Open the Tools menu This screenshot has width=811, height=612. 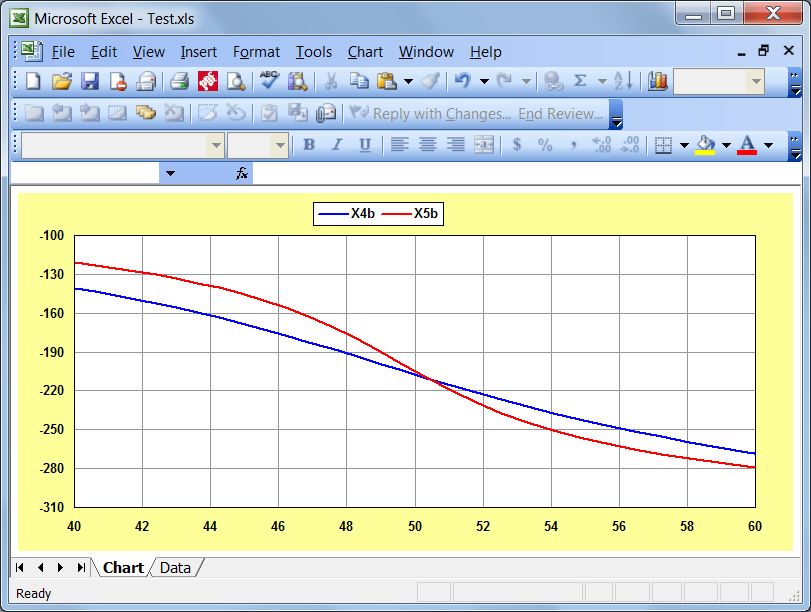pyautogui.click(x=313, y=52)
